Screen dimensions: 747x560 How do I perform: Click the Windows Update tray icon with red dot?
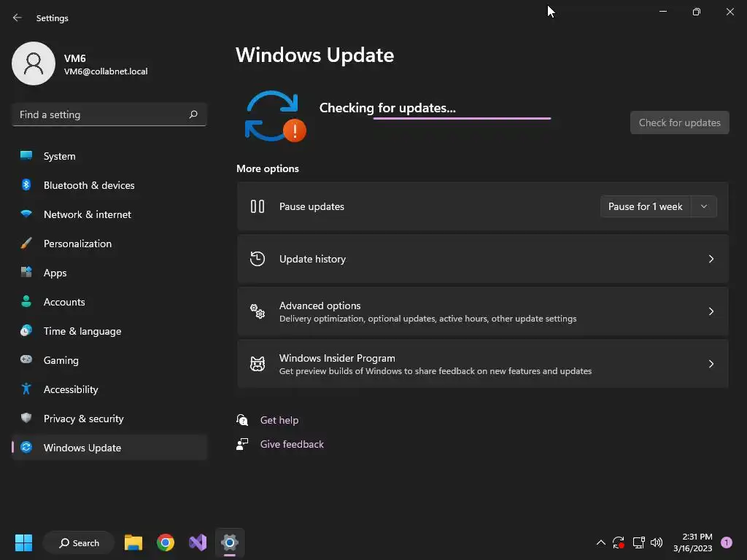click(x=619, y=542)
